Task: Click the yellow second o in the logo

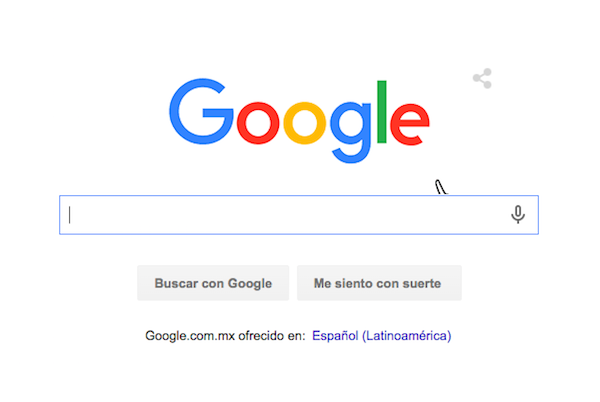Action: click(x=305, y=123)
